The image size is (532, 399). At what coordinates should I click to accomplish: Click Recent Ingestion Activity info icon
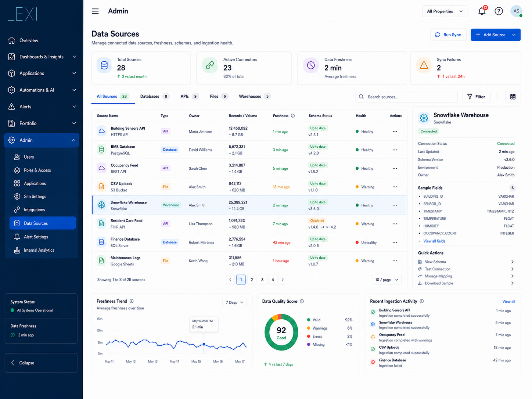coord(421,301)
